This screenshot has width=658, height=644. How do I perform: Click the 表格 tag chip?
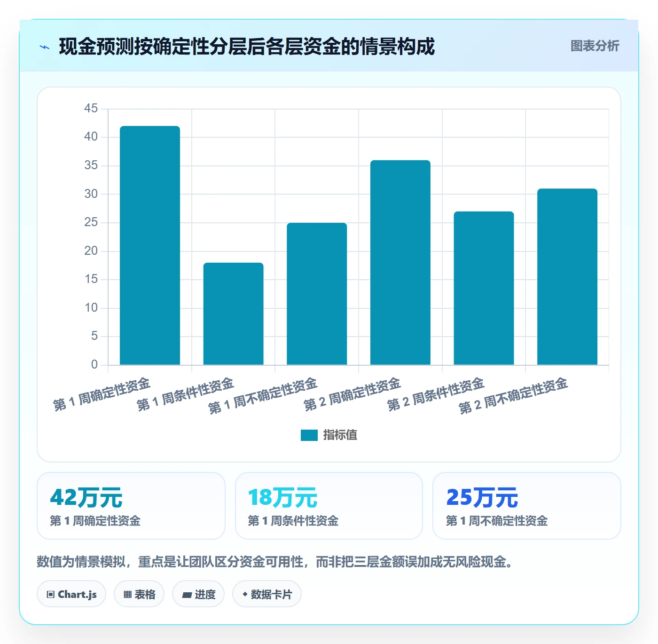click(139, 594)
